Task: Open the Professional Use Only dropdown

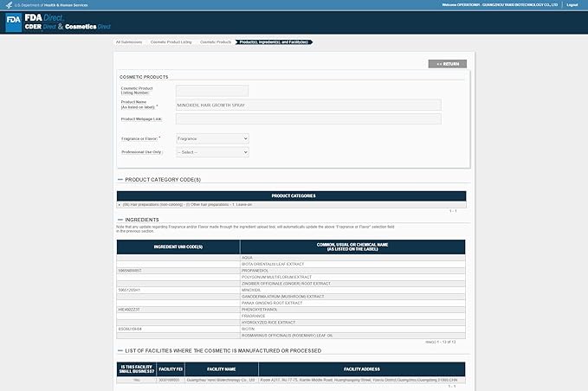Action: [x=212, y=152]
